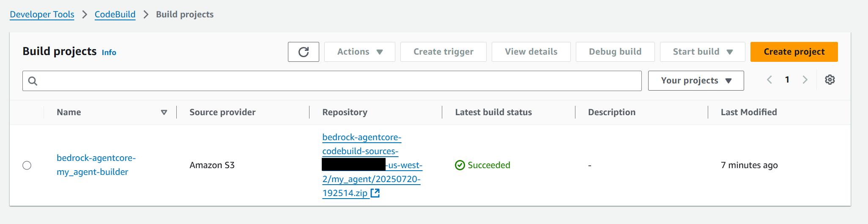Go to previous page arrow

click(769, 80)
